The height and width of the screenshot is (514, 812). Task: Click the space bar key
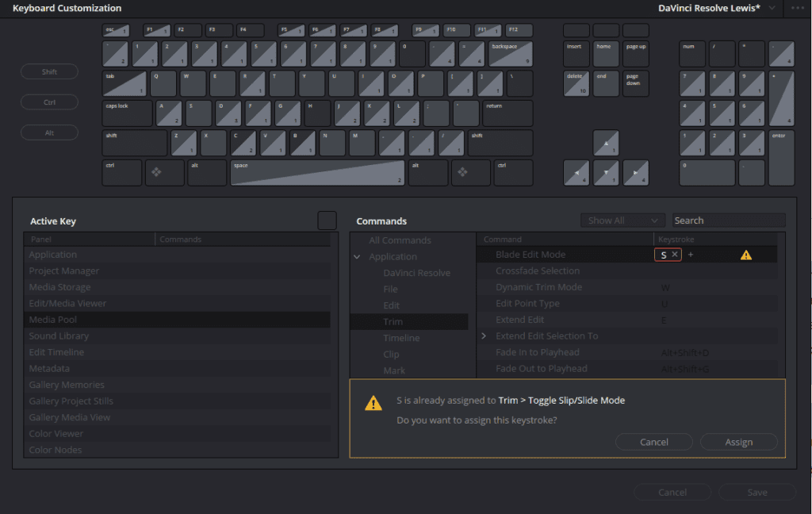[317, 173]
